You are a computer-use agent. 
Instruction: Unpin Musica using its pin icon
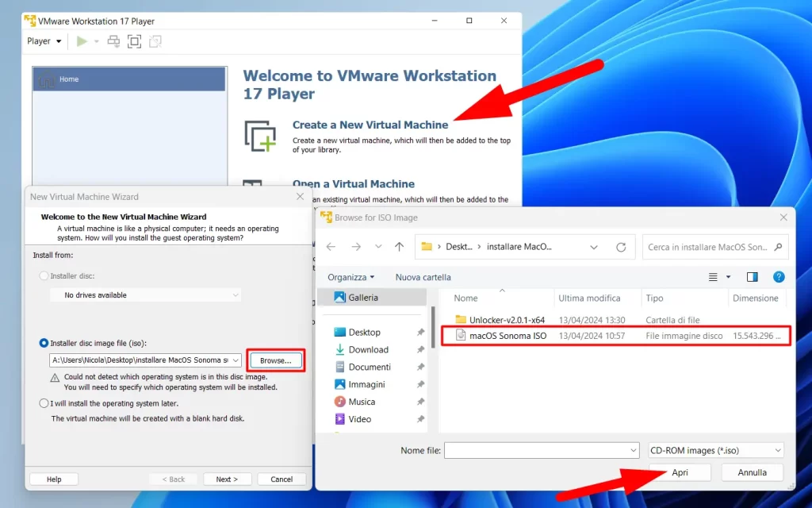420,402
